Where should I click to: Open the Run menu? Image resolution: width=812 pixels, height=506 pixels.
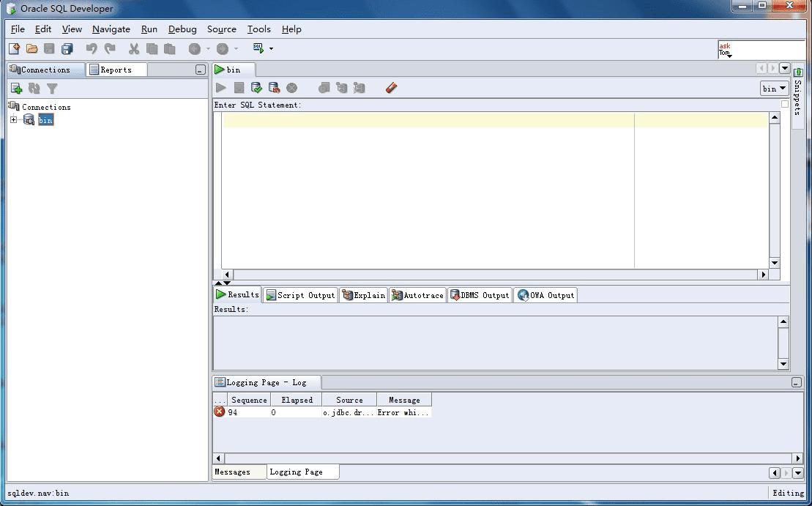point(149,29)
